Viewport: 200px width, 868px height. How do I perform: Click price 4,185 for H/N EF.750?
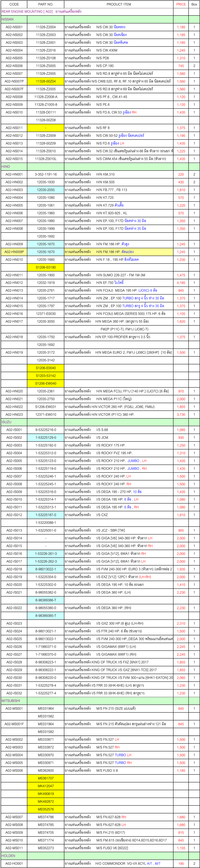click(181, 283)
